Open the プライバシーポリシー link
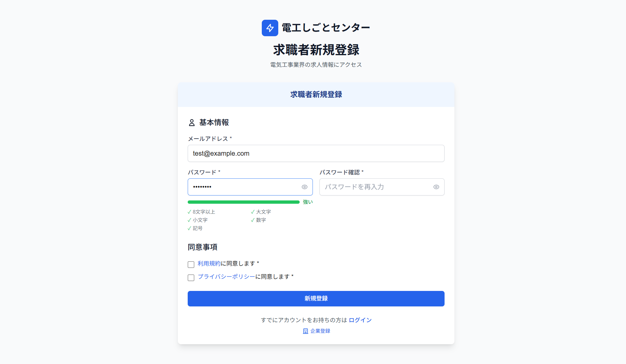 [227, 277]
